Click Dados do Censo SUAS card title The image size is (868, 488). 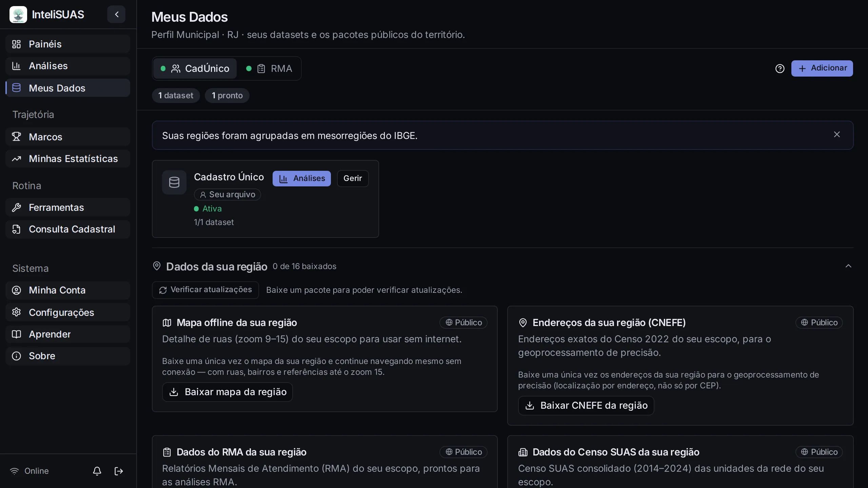(616, 452)
